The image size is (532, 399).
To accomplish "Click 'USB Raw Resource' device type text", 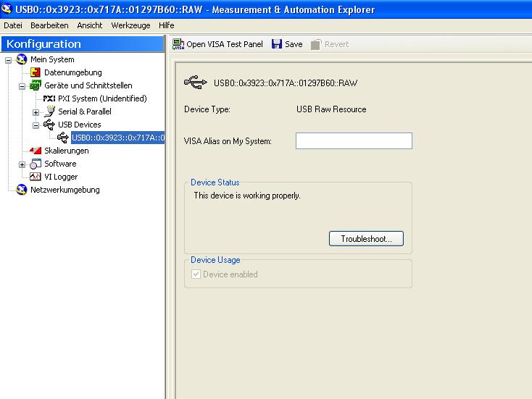I will coord(331,109).
